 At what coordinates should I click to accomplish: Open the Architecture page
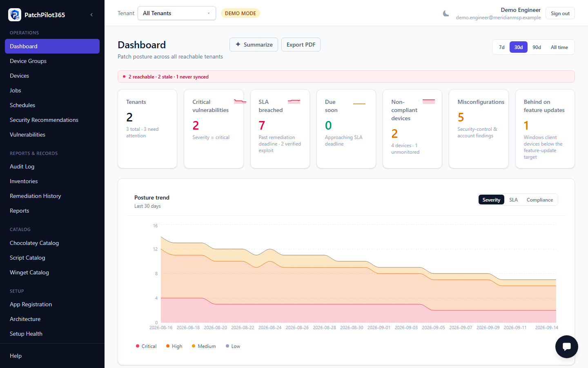pos(52,319)
